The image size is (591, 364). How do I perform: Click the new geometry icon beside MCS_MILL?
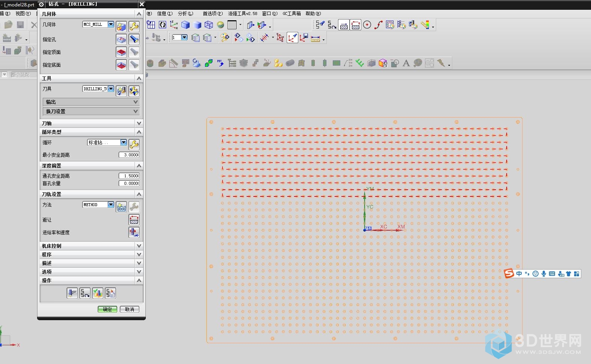tap(121, 26)
